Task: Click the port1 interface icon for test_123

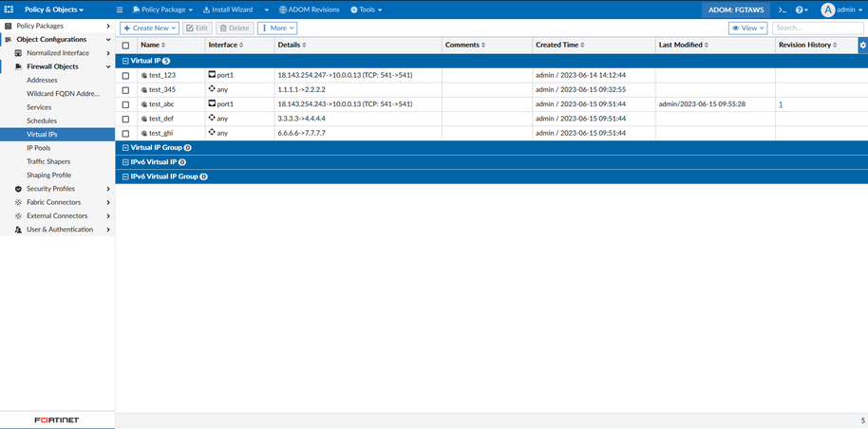Action: coord(212,74)
